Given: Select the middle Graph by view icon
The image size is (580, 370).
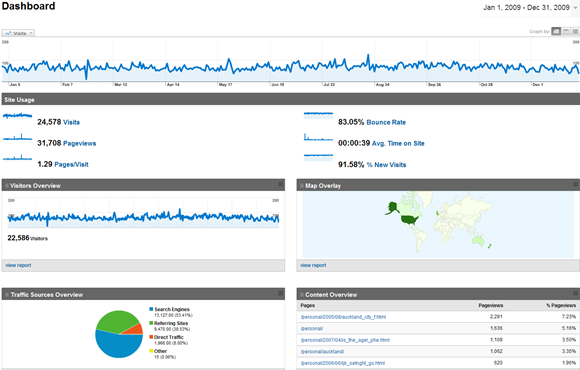Looking at the screenshot, I should coord(566,31).
